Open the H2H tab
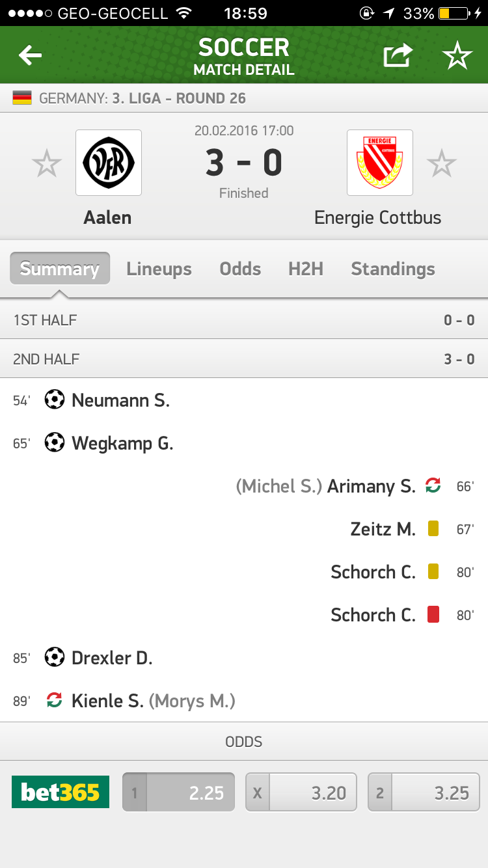 (306, 269)
